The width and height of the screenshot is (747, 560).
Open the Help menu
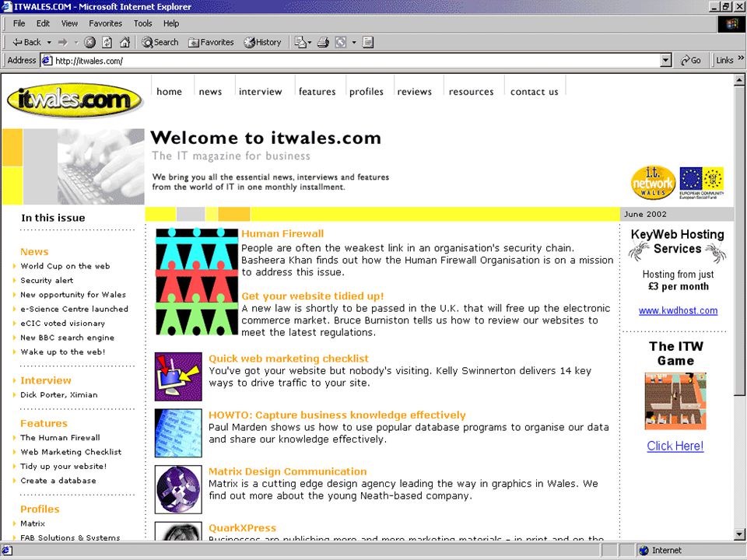(x=171, y=23)
